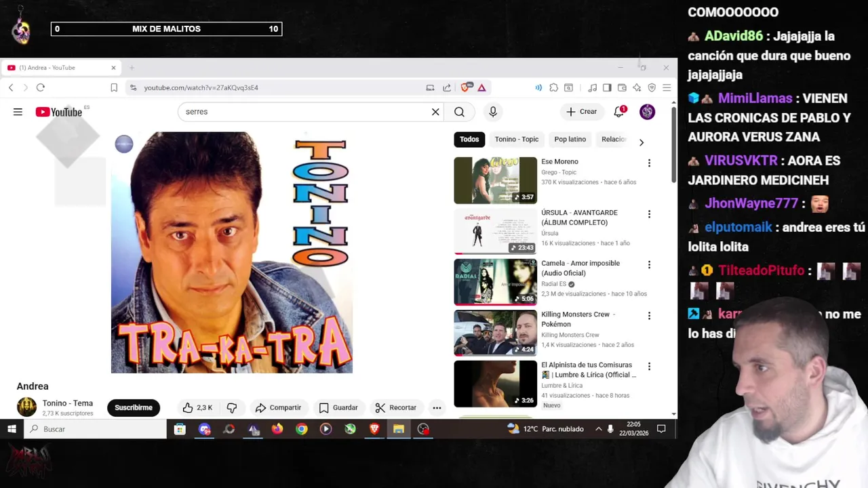This screenshot has height=488, width=868.
Task: Run search with the magnifier button
Action: click(459, 112)
